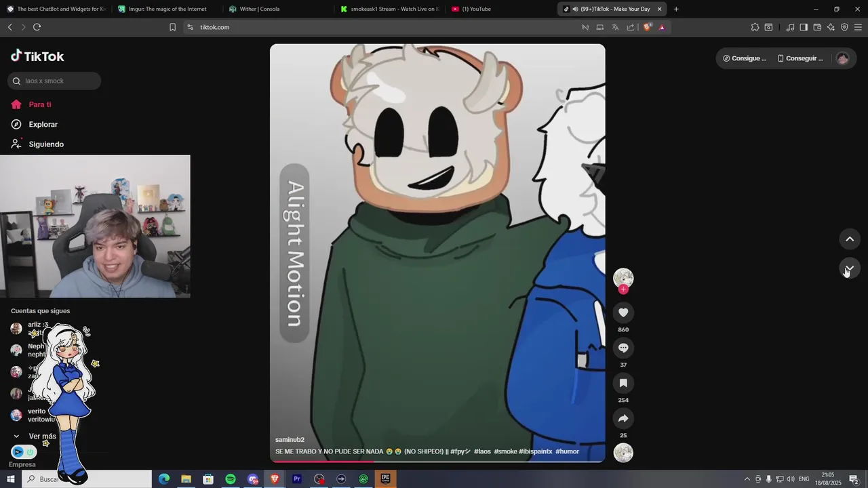
Task: Open the Brave Wallet icon
Action: [x=817, y=27]
